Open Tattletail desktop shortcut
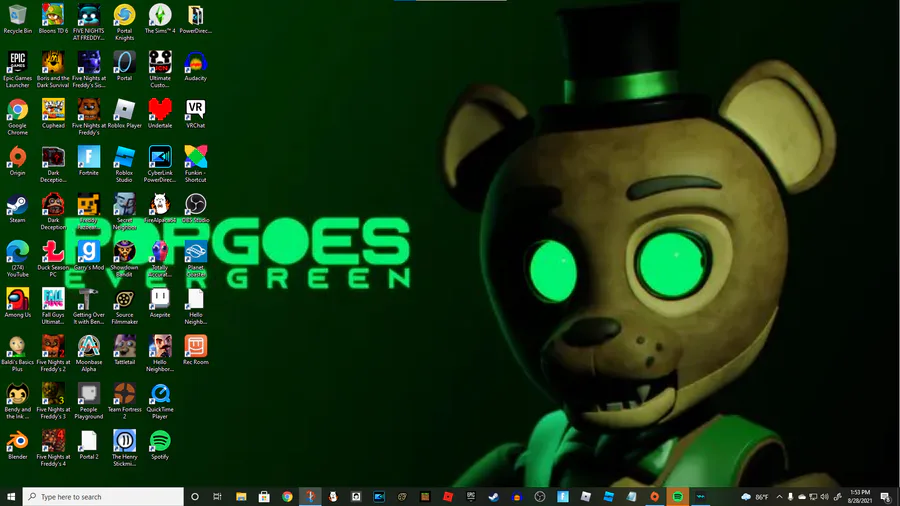 125,351
